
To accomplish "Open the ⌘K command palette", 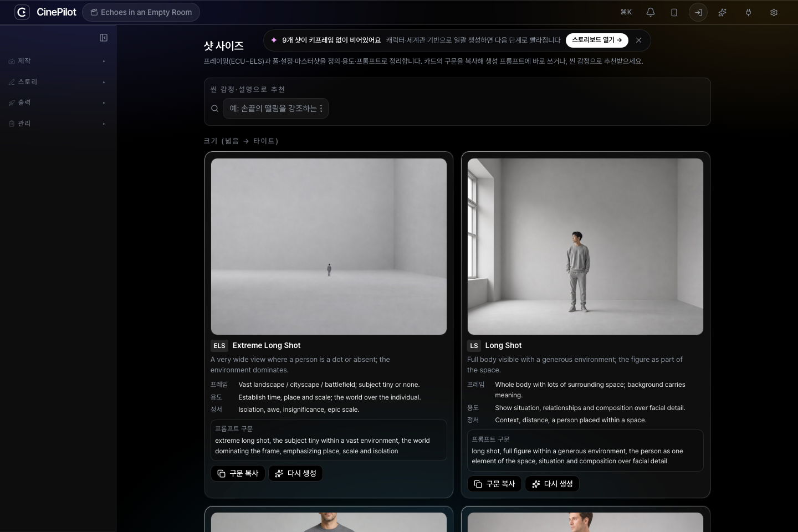I will coord(626,12).
